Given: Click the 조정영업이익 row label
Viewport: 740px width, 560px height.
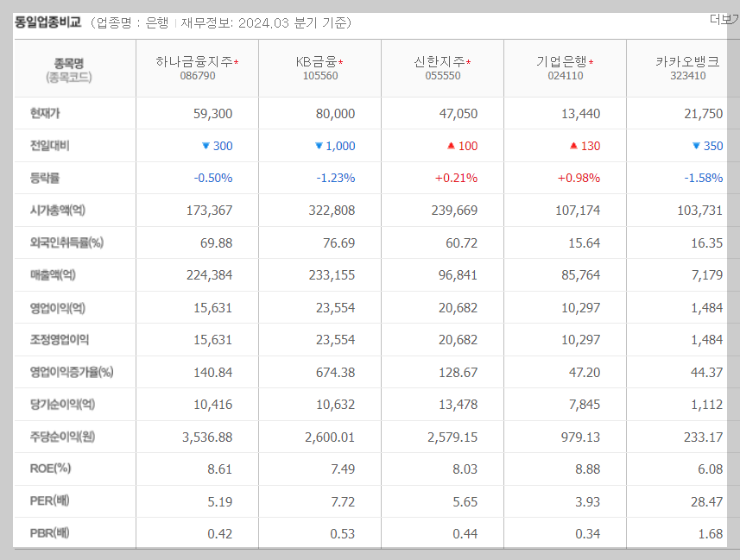Looking at the screenshot, I should point(60,340).
